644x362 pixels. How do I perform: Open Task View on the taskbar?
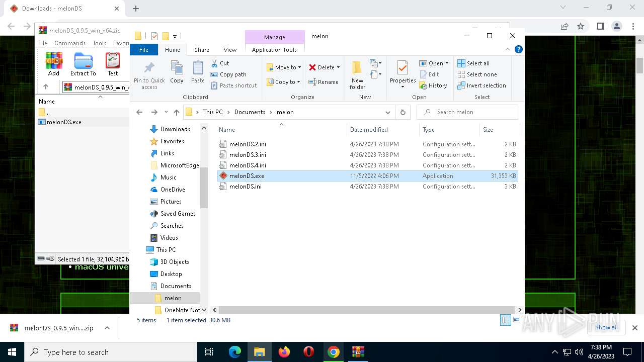point(210,352)
